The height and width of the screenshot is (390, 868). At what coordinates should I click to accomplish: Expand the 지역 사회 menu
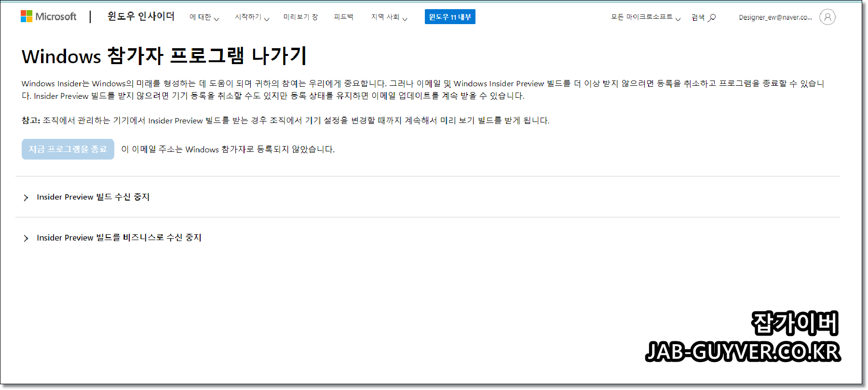pyautogui.click(x=389, y=17)
